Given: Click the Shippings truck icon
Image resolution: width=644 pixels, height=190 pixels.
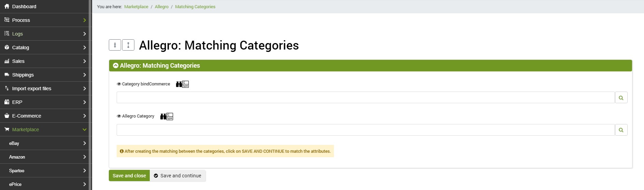Looking at the screenshot, I should (7, 75).
